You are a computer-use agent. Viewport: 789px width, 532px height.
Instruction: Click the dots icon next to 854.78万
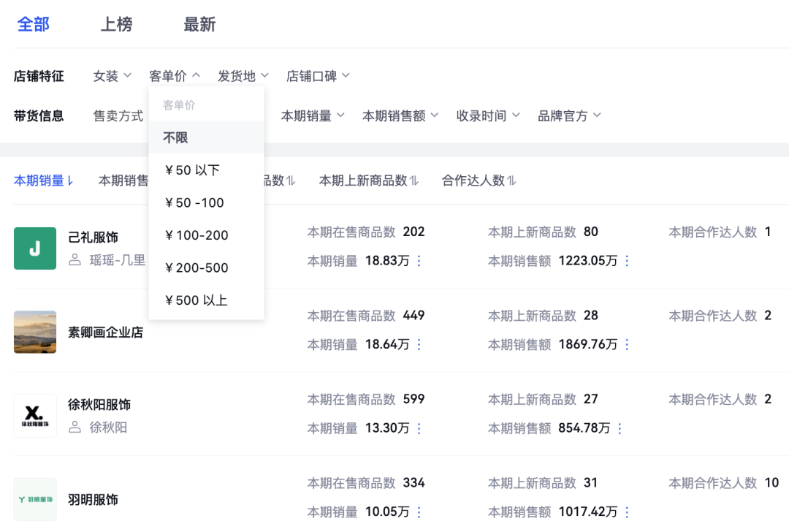click(620, 428)
